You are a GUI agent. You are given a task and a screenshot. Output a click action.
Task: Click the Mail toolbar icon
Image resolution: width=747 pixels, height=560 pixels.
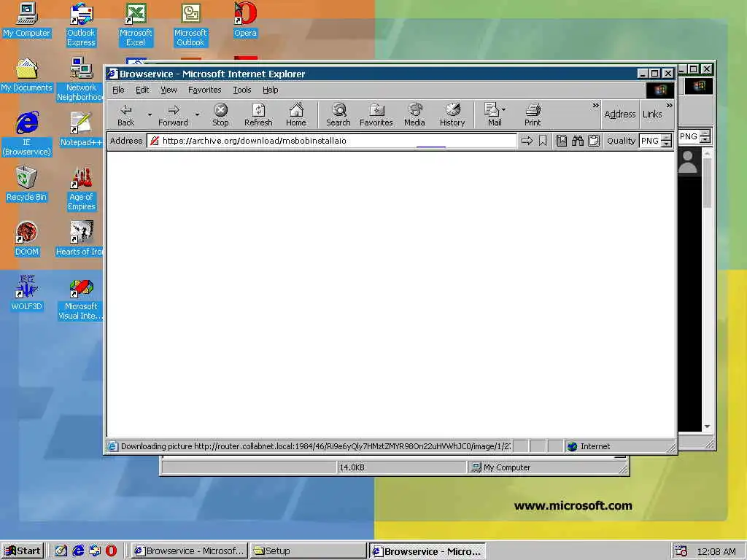pos(492,114)
